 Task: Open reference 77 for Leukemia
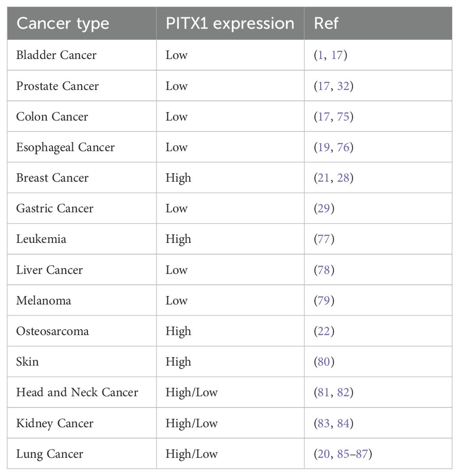coord(324,239)
